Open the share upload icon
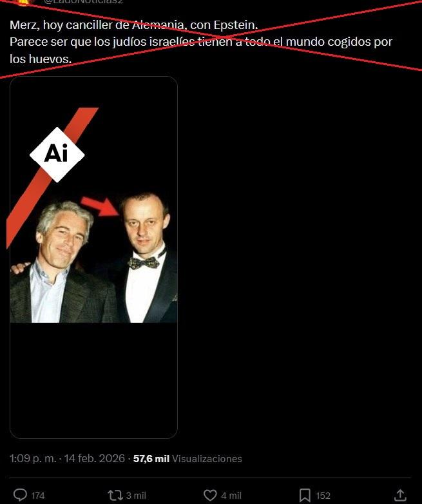The width and height of the screenshot is (422, 504). [400, 495]
